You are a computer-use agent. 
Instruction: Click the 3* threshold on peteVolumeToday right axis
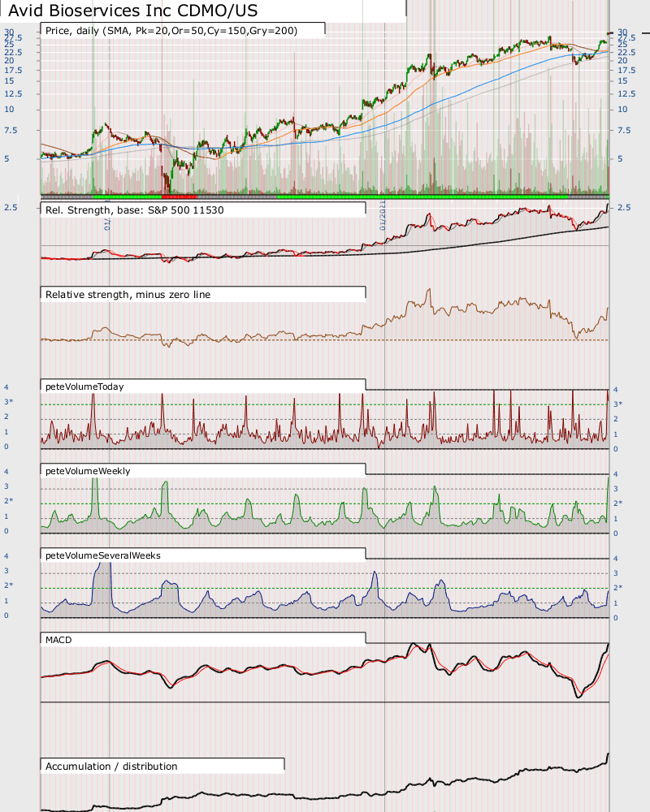[618, 404]
